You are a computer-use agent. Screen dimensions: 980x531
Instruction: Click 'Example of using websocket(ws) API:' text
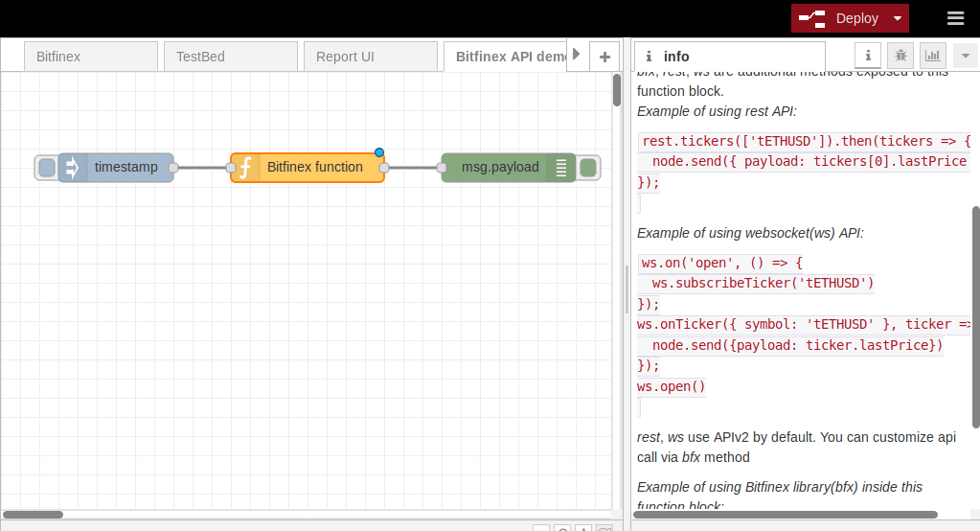[750, 233]
